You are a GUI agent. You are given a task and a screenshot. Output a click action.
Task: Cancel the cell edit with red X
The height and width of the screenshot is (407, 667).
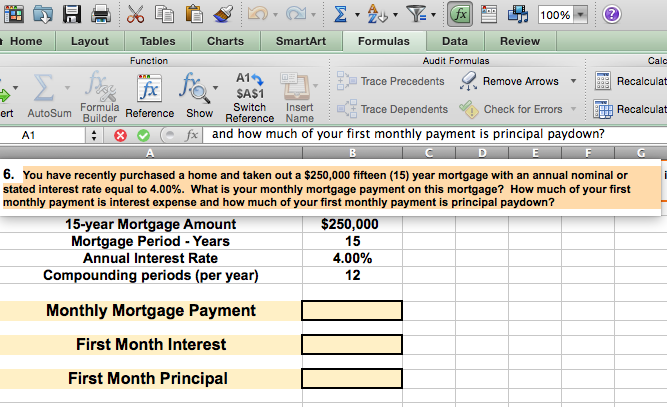[x=120, y=136]
